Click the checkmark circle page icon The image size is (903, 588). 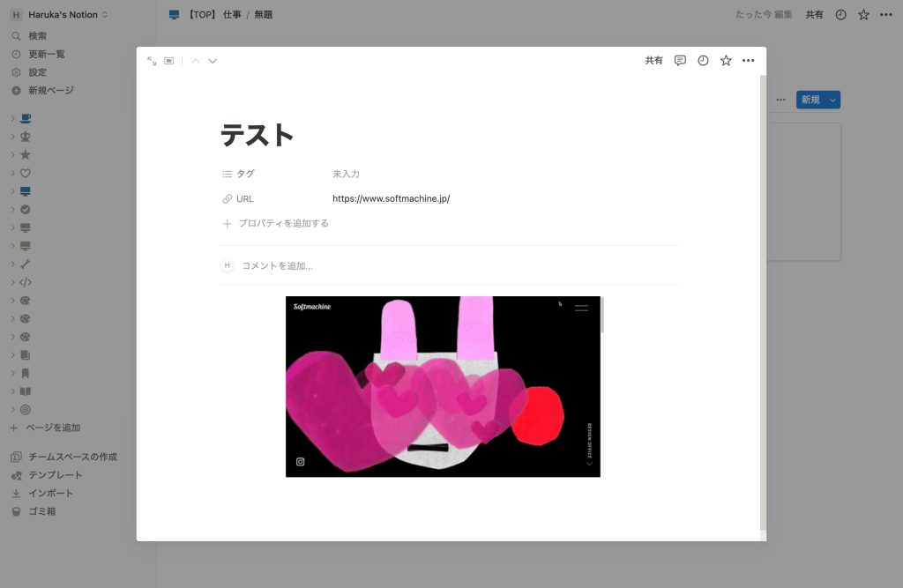26,210
